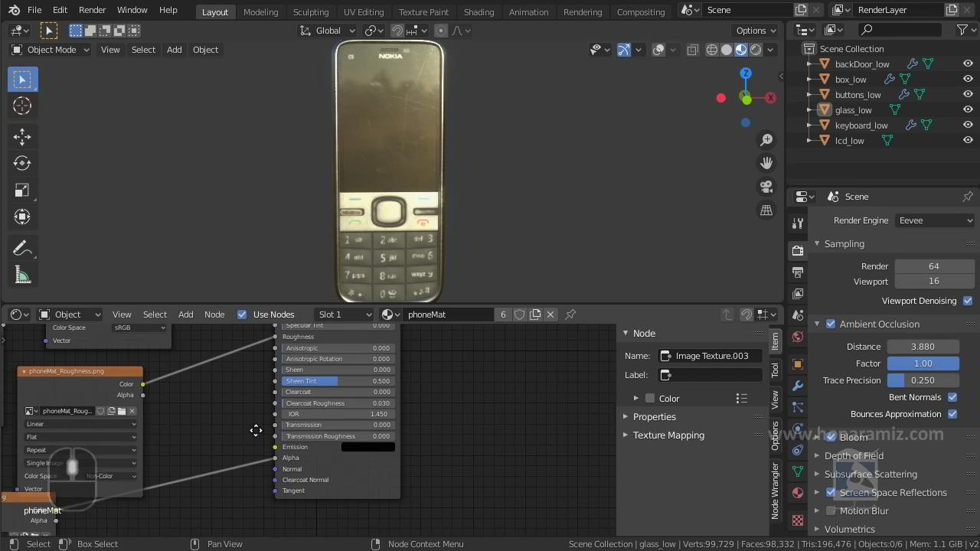Pin the node tree with pin icon

[x=570, y=315]
